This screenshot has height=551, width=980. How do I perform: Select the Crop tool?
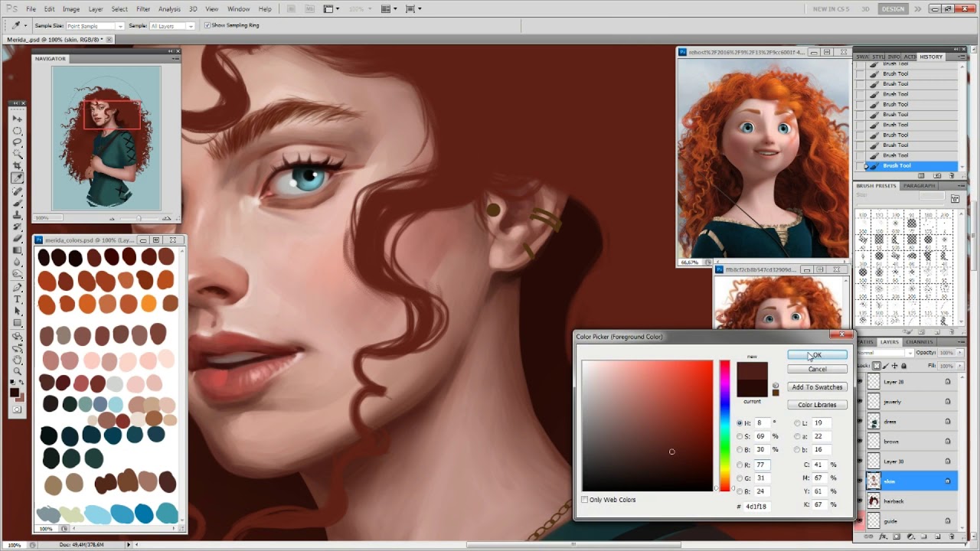point(17,165)
